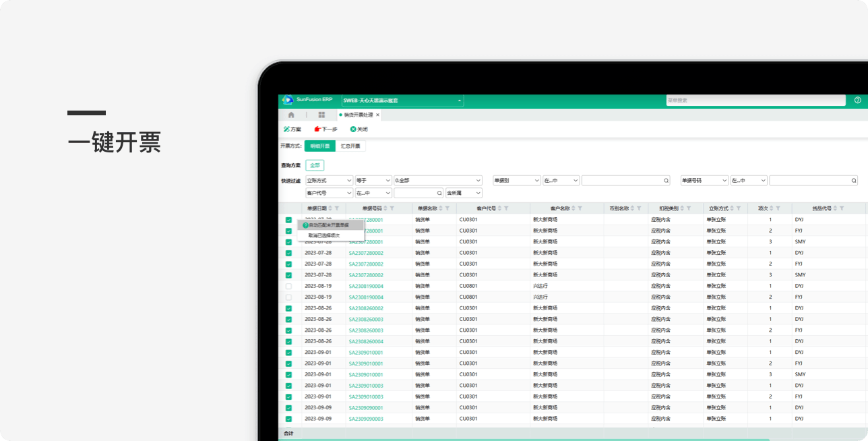
Task: Click the 关闭 toolbar icon
Action: click(x=353, y=129)
